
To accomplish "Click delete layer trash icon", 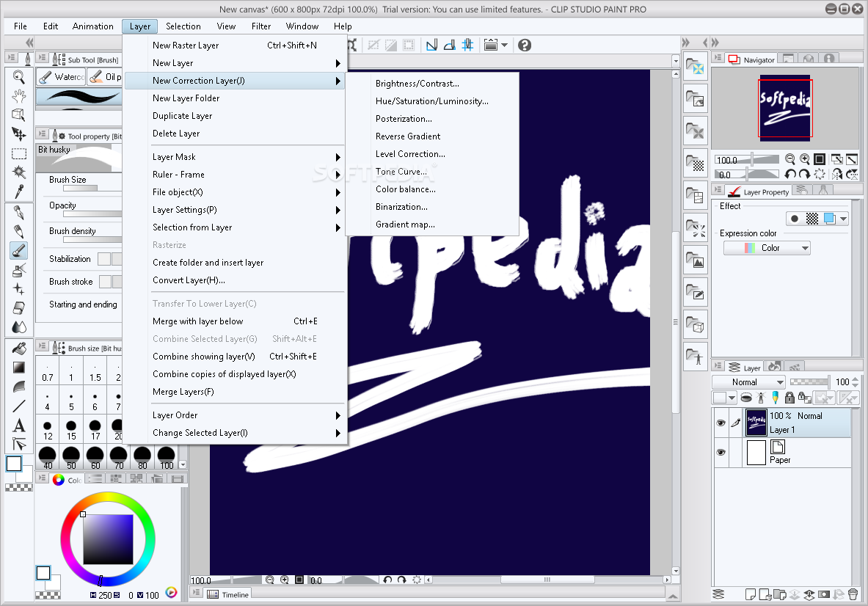I will click(x=853, y=594).
